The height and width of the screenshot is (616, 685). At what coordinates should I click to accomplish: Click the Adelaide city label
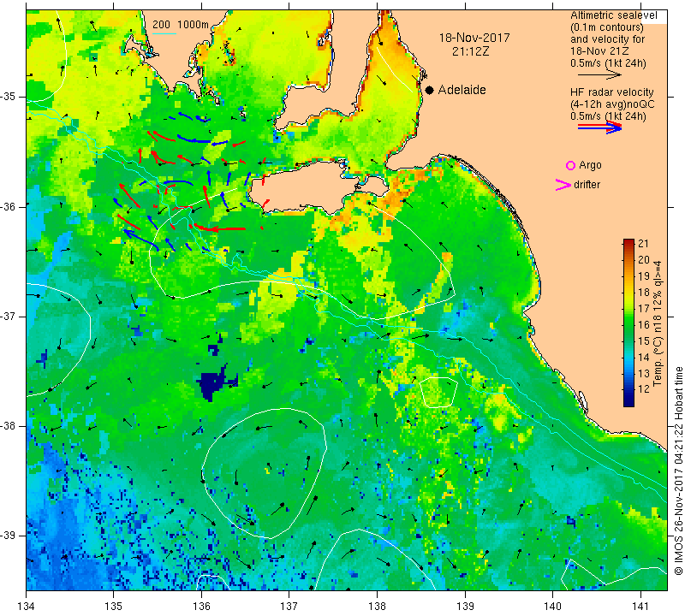[x=462, y=90]
